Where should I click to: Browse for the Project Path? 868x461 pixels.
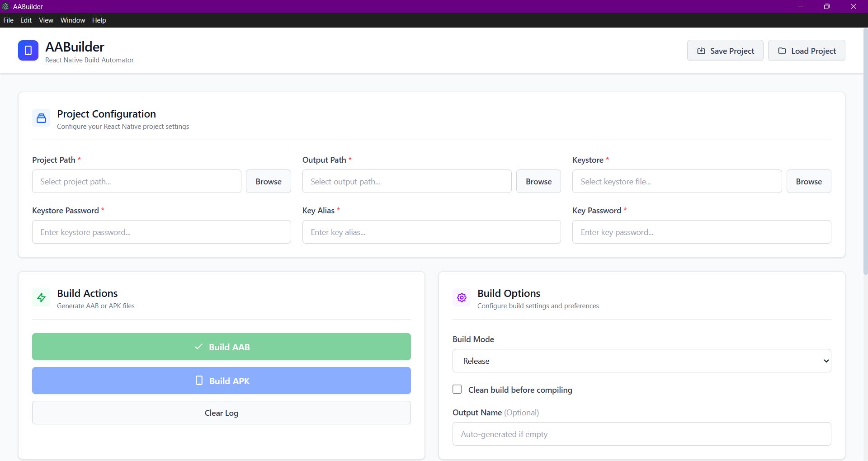point(268,181)
